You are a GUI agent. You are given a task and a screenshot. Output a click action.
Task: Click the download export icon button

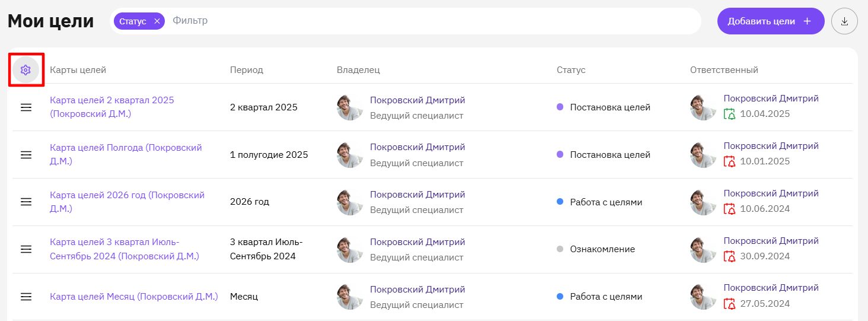[x=845, y=21]
